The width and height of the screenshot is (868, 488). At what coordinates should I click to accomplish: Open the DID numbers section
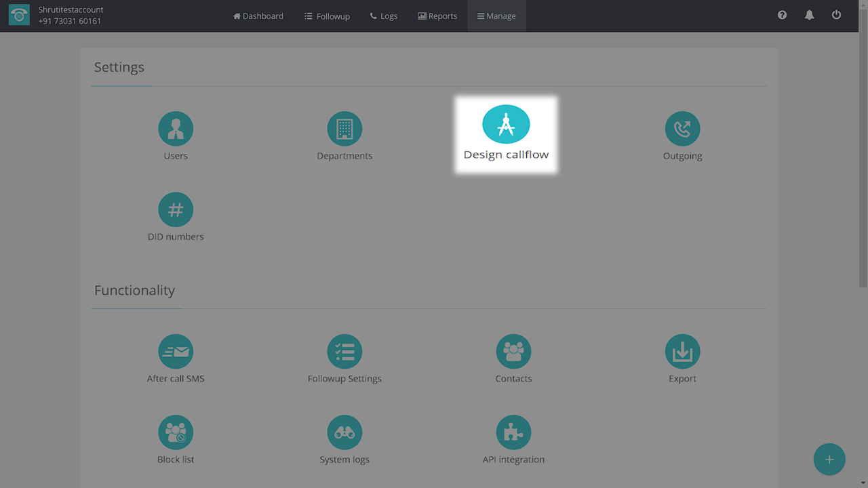[x=176, y=210]
